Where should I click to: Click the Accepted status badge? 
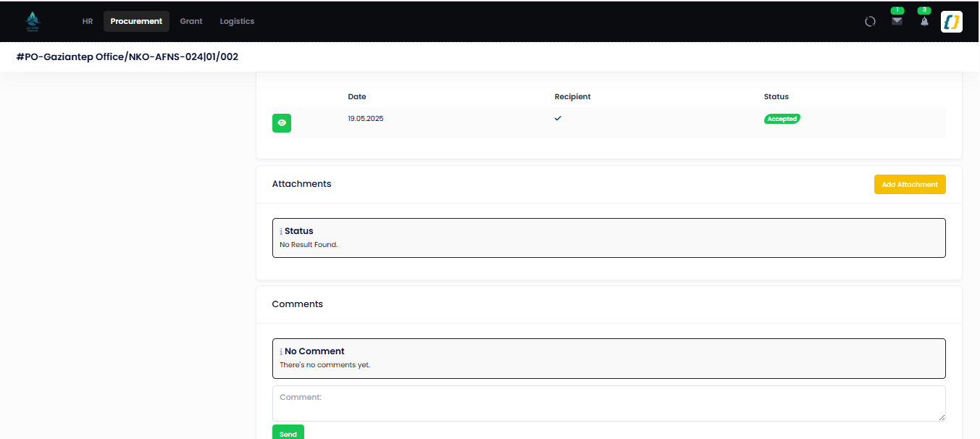coord(782,119)
